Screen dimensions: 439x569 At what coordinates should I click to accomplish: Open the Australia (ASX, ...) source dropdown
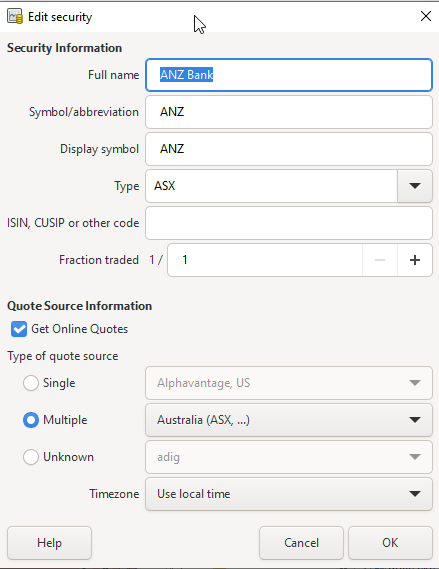[289, 420]
